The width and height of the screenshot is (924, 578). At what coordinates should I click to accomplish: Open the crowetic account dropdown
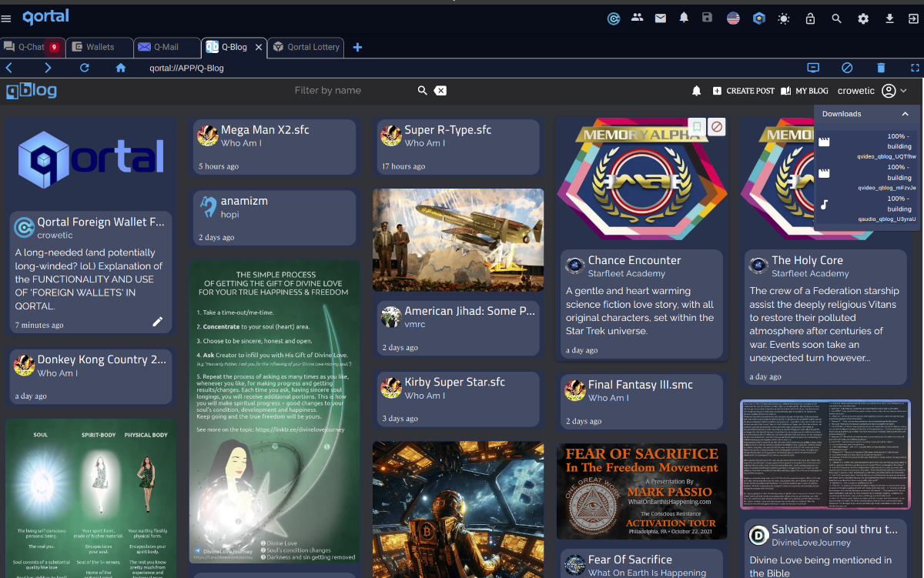click(873, 91)
